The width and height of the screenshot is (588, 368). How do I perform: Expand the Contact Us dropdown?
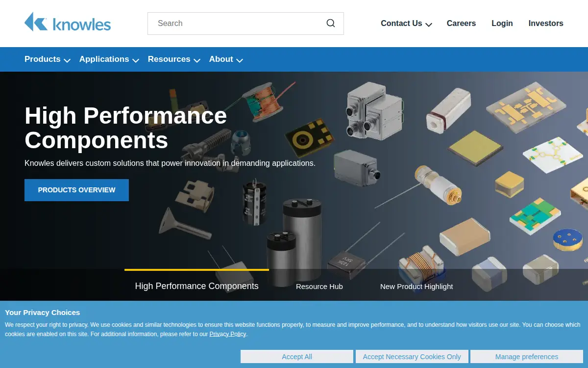tap(406, 24)
